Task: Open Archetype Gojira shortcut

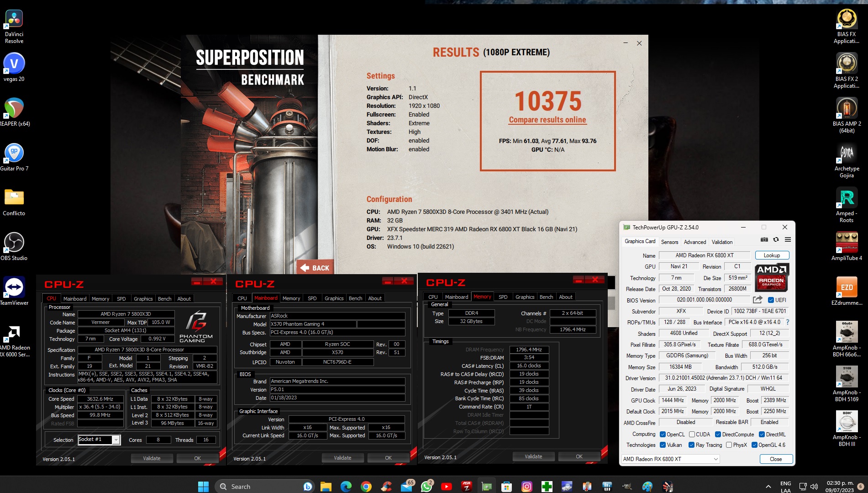Action: tap(847, 161)
